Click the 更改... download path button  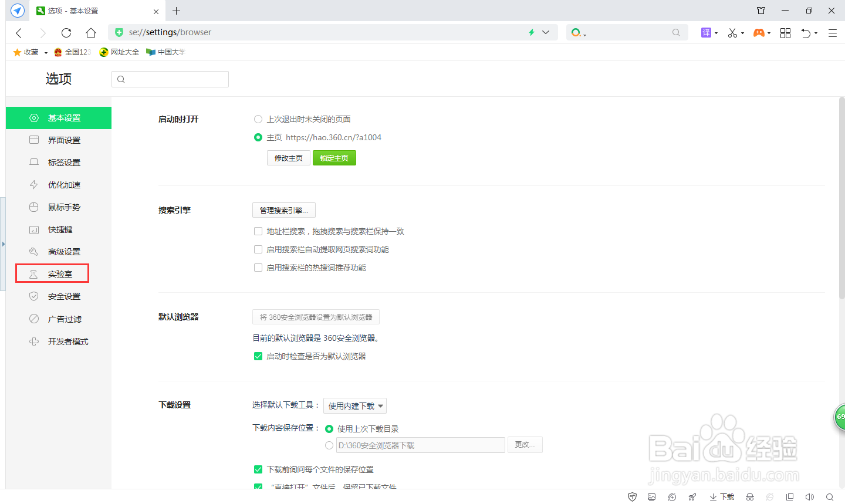pyautogui.click(x=525, y=445)
